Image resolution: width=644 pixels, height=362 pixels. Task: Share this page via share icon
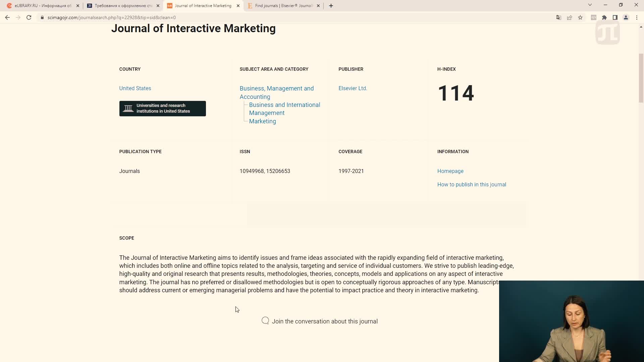(x=570, y=17)
